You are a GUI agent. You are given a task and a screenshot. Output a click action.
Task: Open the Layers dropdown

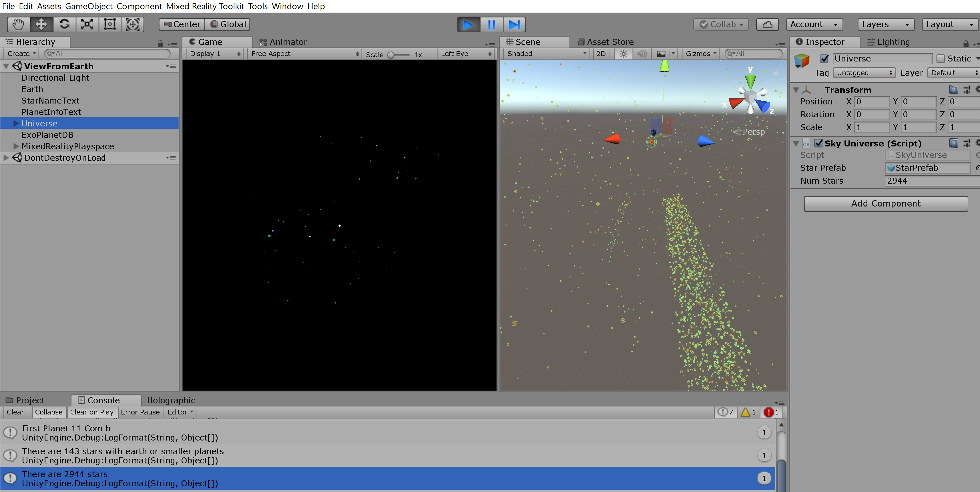click(885, 24)
